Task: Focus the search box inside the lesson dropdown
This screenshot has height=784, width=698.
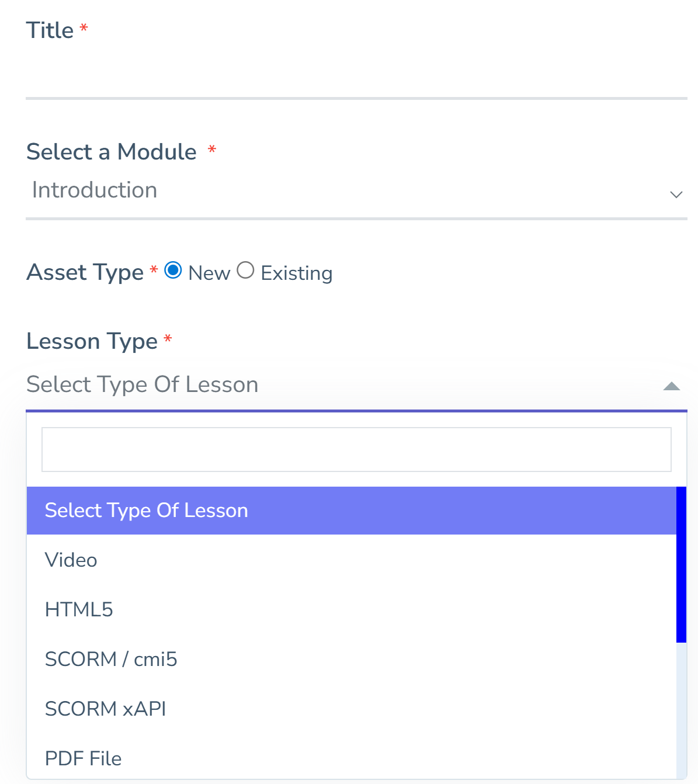Action: click(356, 449)
